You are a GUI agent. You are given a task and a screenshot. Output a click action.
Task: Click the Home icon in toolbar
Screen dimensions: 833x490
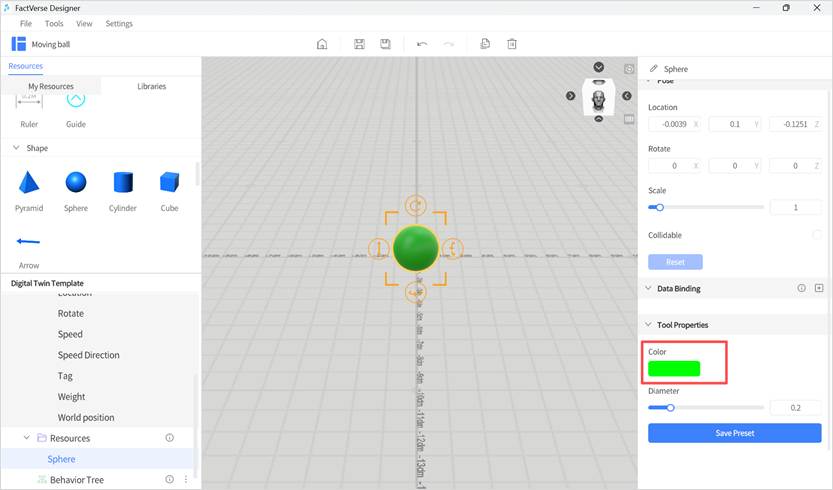pyautogui.click(x=322, y=44)
